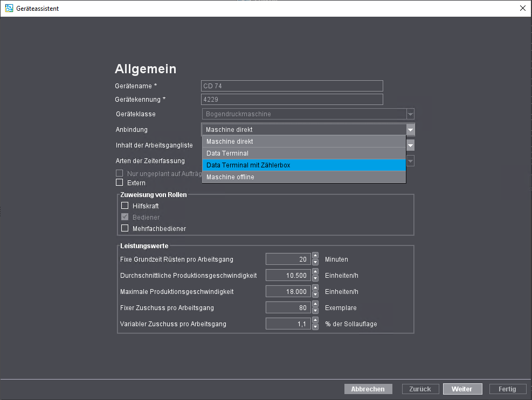The width and height of the screenshot is (532, 400).
Task: Collapse the Anbindung dropdown via its arrow
Action: pos(410,130)
